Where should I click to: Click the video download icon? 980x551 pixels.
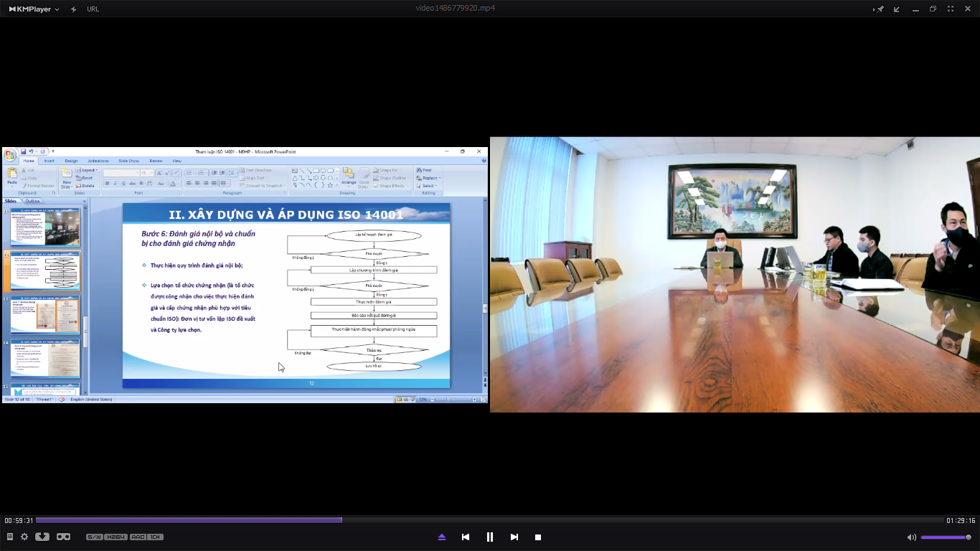42,537
